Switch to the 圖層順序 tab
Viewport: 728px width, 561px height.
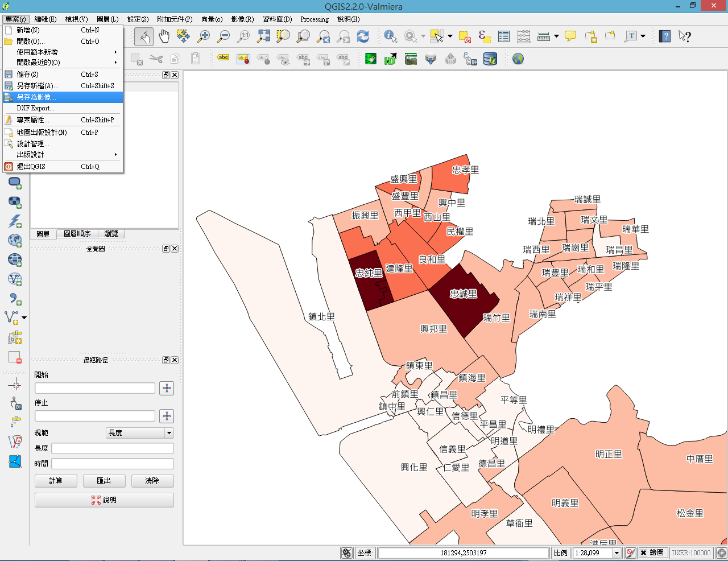(77, 234)
